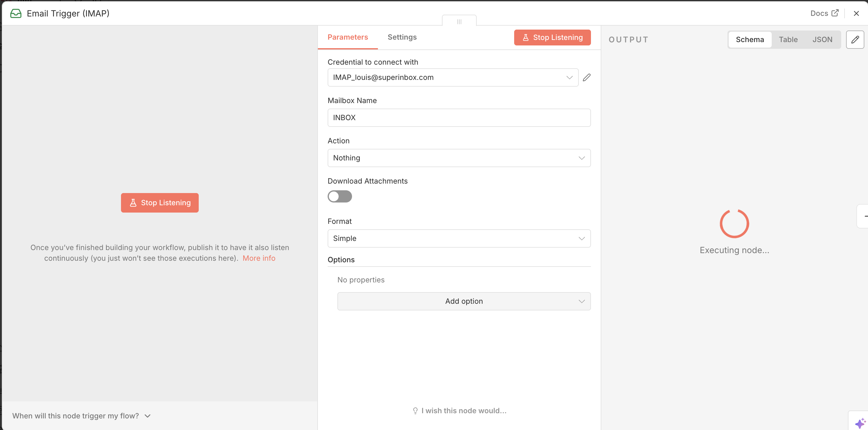Click the lightbulb feedback icon
The height and width of the screenshot is (430, 868).
[415, 410]
